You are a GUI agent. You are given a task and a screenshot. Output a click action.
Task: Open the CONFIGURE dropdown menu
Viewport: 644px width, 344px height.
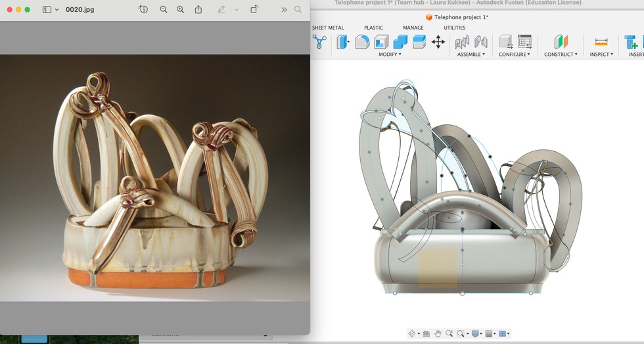click(x=514, y=54)
